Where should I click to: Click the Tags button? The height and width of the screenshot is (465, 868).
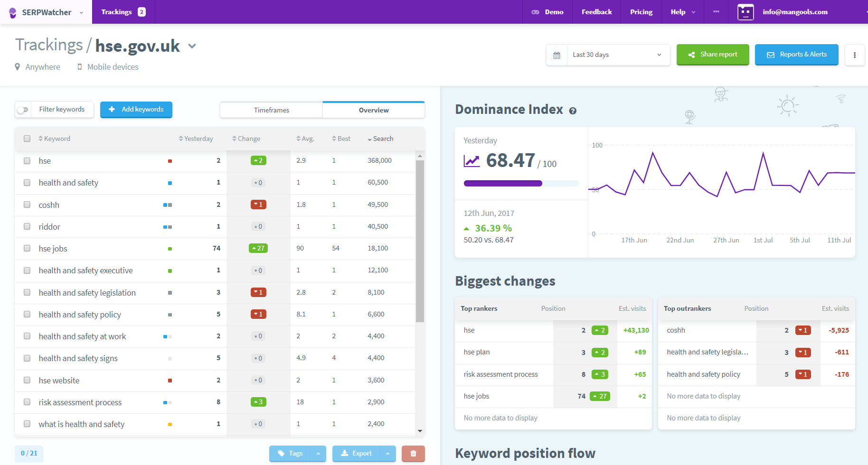[290, 454]
